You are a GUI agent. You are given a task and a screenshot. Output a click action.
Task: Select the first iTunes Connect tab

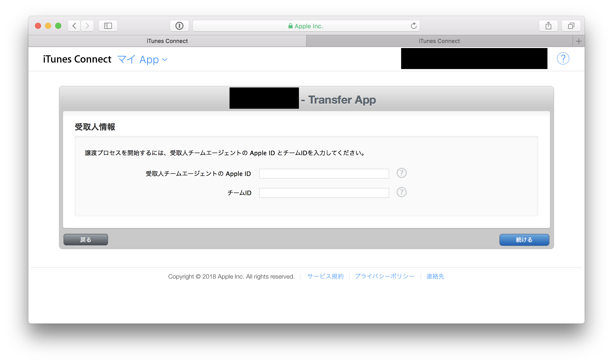[167, 41]
